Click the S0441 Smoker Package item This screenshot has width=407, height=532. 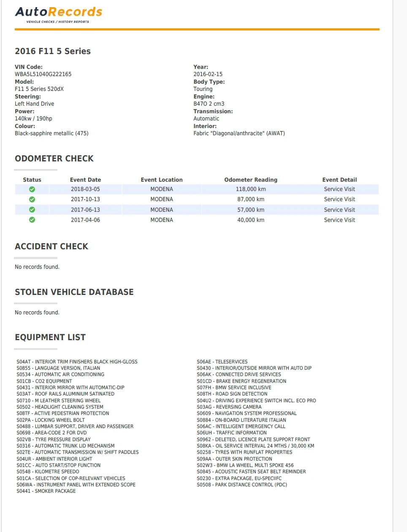pyautogui.click(x=46, y=491)
